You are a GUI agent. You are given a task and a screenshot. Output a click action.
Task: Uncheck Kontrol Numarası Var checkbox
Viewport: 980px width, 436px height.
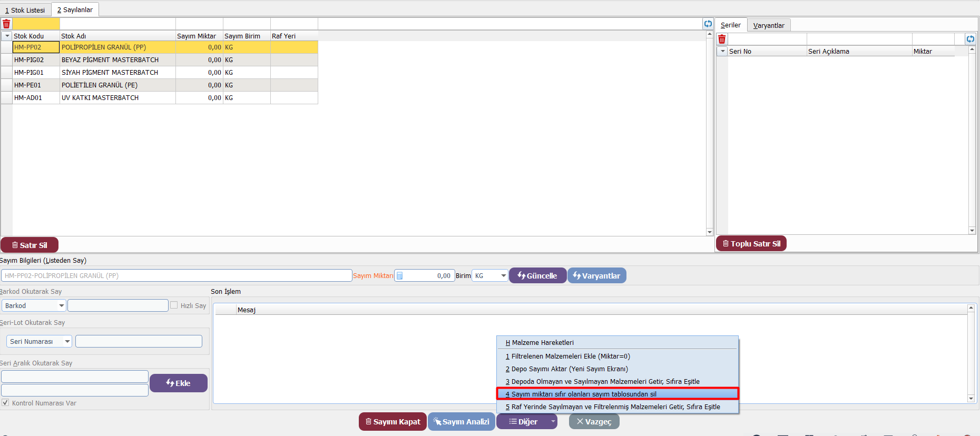click(5, 403)
